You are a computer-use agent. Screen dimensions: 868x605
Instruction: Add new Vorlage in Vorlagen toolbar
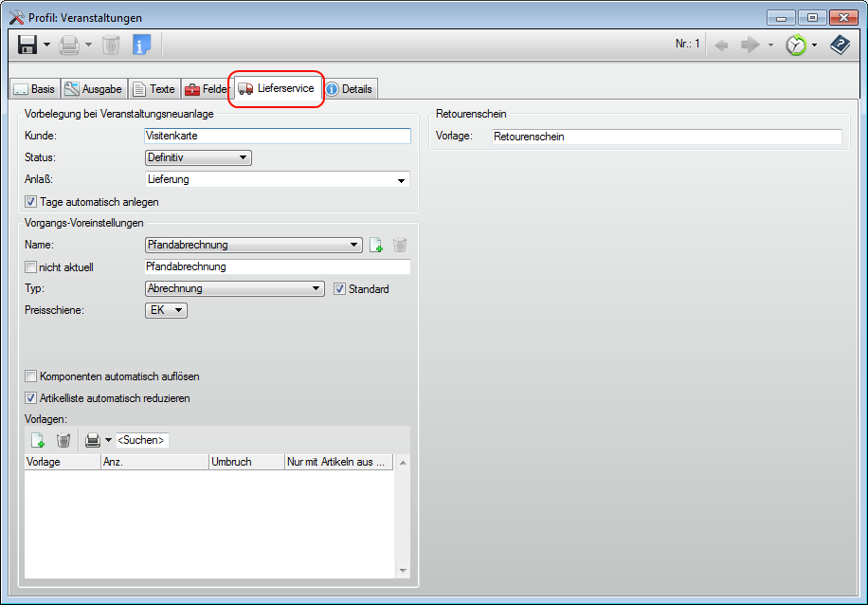(x=38, y=440)
